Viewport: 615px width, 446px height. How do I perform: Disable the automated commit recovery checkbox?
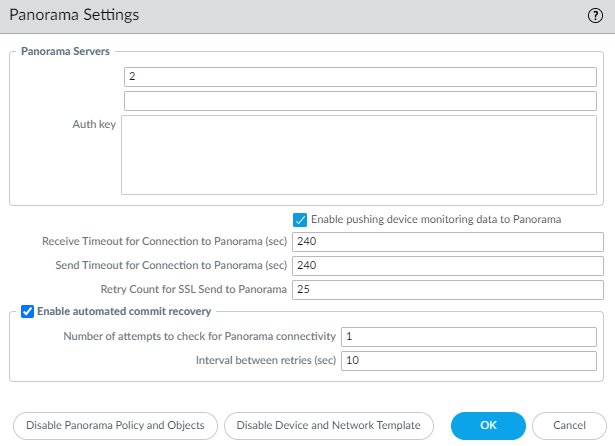26,313
